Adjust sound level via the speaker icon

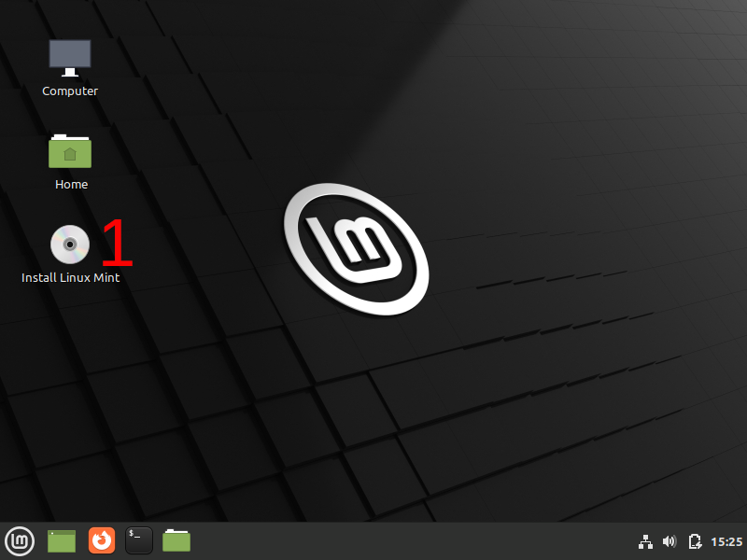pyautogui.click(x=669, y=540)
